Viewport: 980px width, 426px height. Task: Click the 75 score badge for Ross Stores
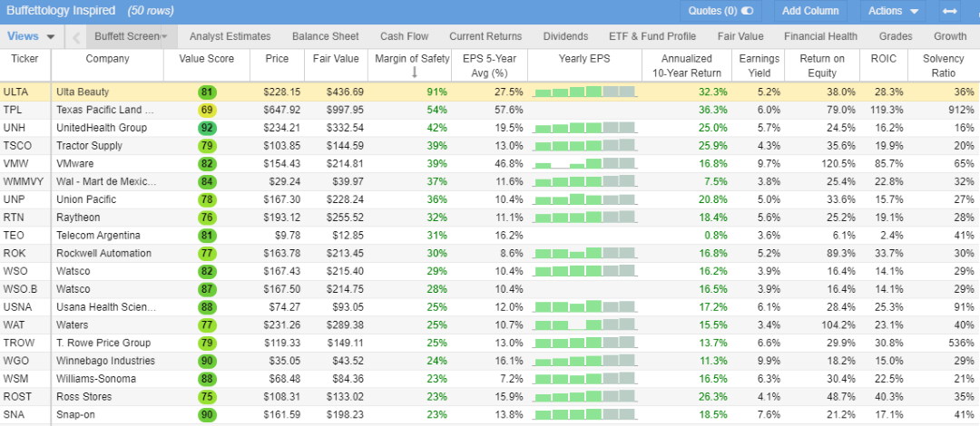click(x=207, y=397)
